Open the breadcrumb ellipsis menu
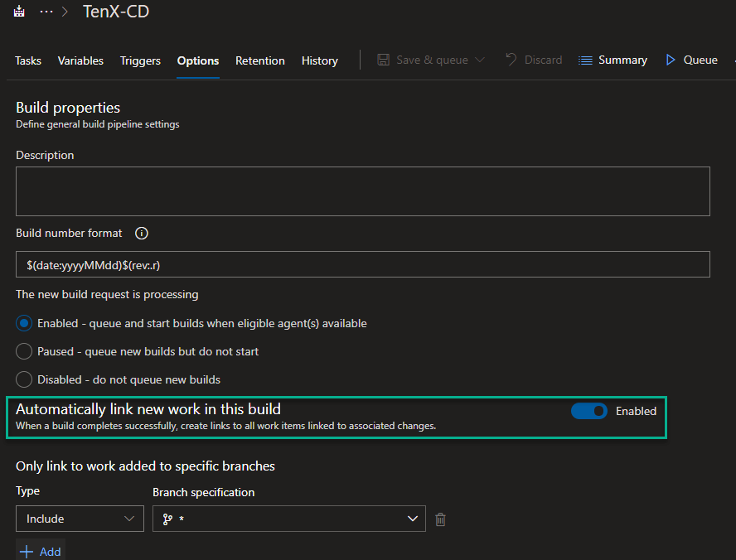The width and height of the screenshot is (736, 560). click(46, 12)
